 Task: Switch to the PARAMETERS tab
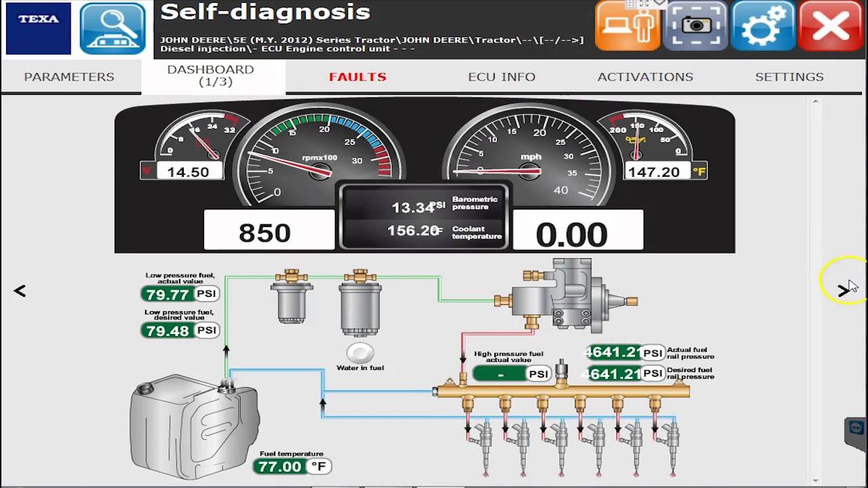coord(69,77)
